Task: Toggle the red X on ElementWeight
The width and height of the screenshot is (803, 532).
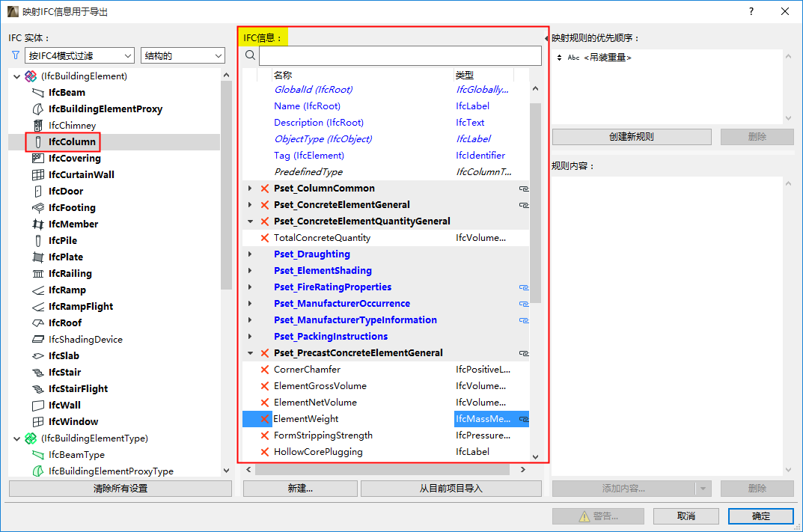Action: [x=265, y=419]
